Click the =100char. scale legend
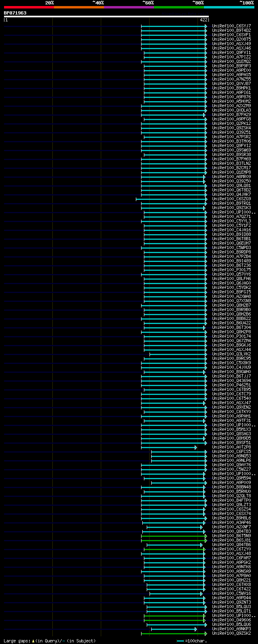 (x=192, y=641)
